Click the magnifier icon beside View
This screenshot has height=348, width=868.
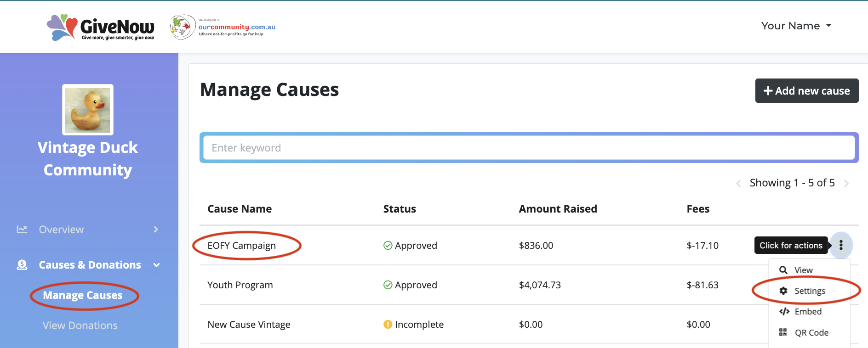click(x=783, y=270)
